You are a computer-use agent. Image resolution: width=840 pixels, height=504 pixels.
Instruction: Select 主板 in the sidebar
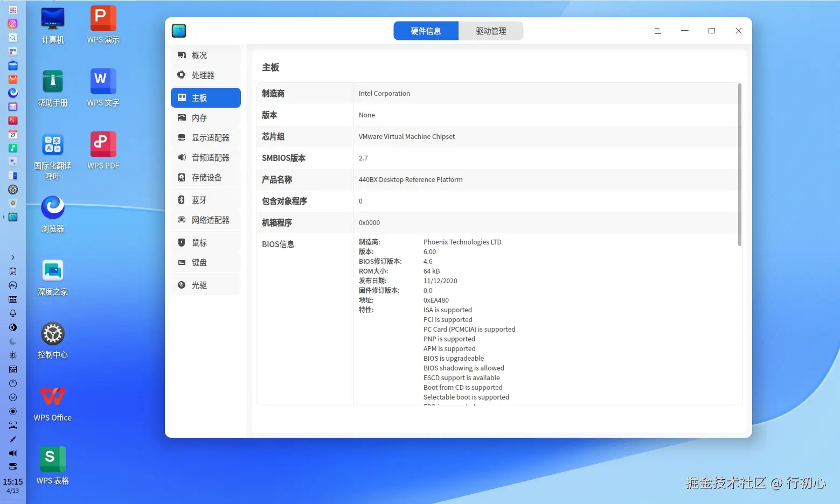pyautogui.click(x=206, y=98)
